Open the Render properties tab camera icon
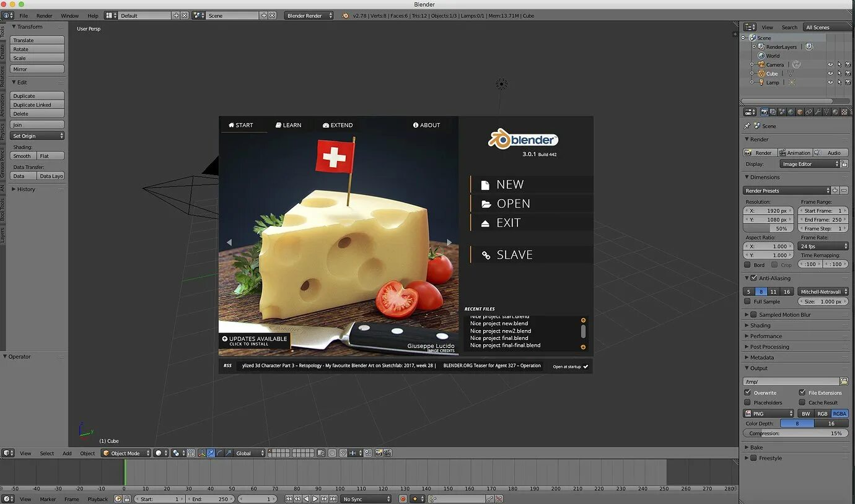The width and height of the screenshot is (855, 504). tap(765, 112)
